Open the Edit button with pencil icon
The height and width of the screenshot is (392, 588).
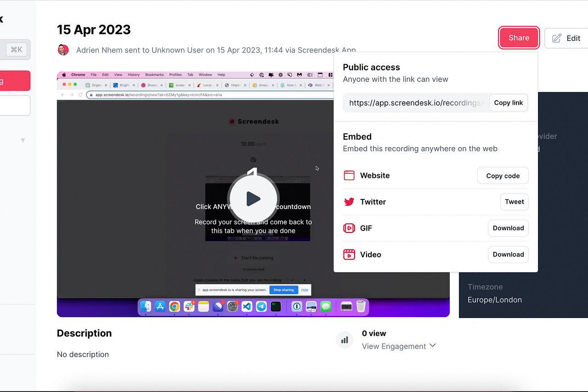coord(566,38)
